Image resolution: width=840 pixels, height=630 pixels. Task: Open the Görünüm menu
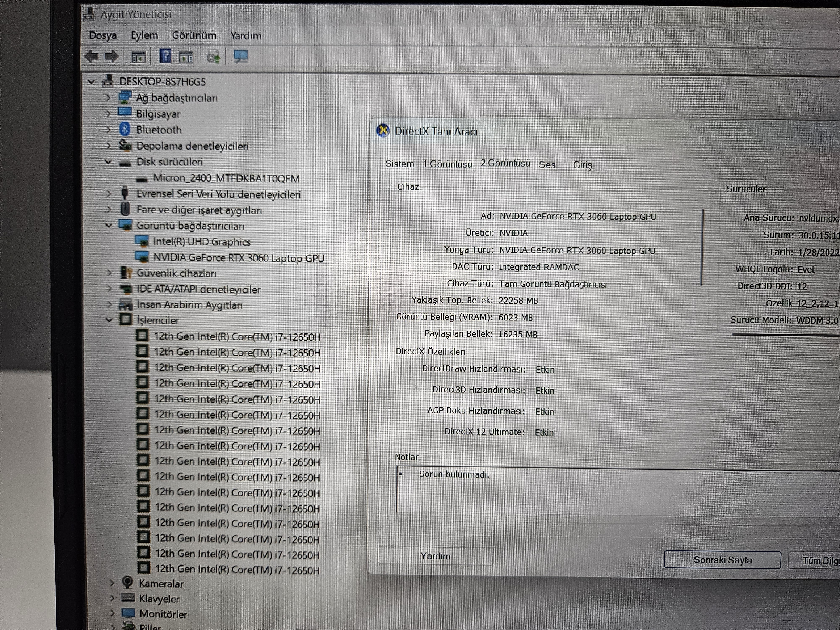(194, 36)
